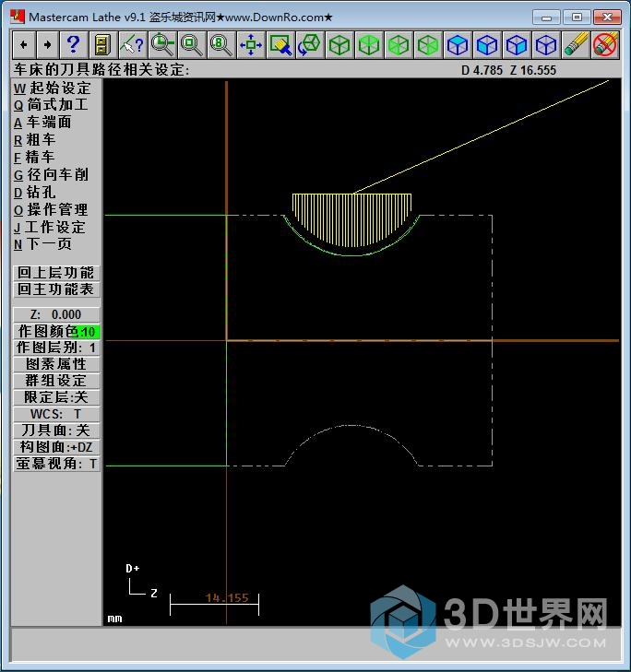Minimize the Mastercam Lathe window
The width and height of the screenshot is (631, 672).
546,18
